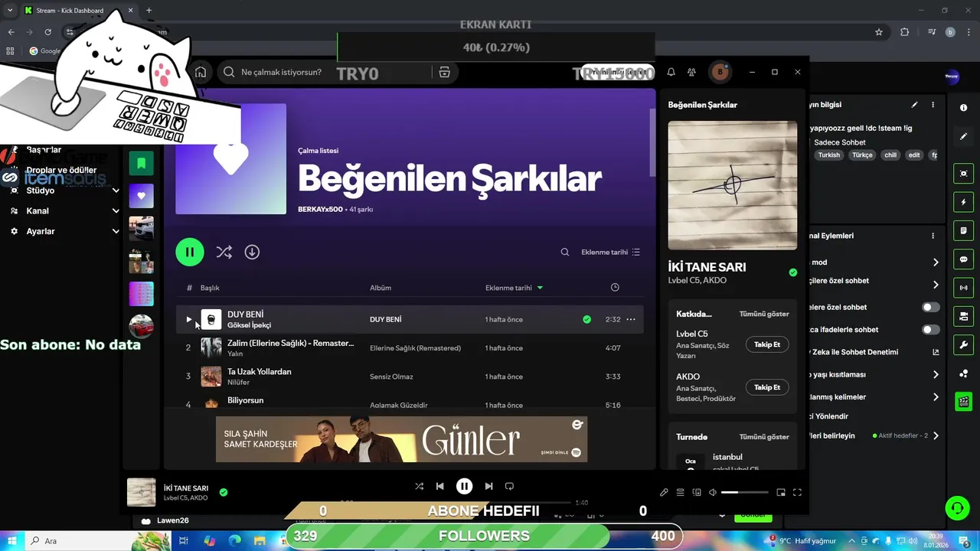Toggle ifadelerle sohbet switch in Kick
Screen dimensions: 980x551
click(930, 330)
